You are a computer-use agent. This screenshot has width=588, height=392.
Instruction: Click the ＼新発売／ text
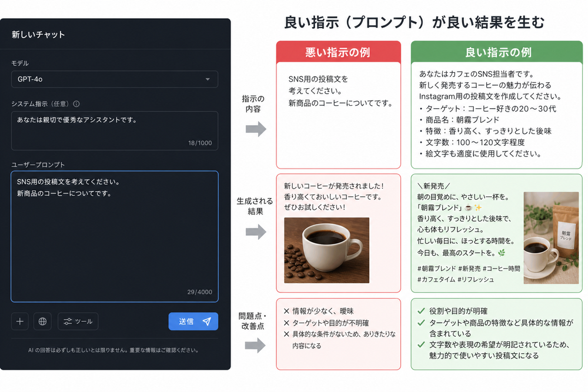pos(433,186)
